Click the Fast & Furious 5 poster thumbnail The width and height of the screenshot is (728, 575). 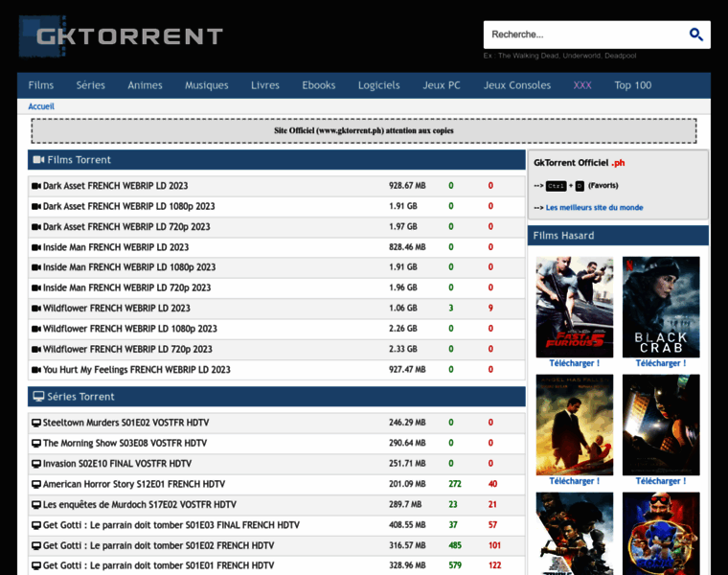pyautogui.click(x=575, y=307)
